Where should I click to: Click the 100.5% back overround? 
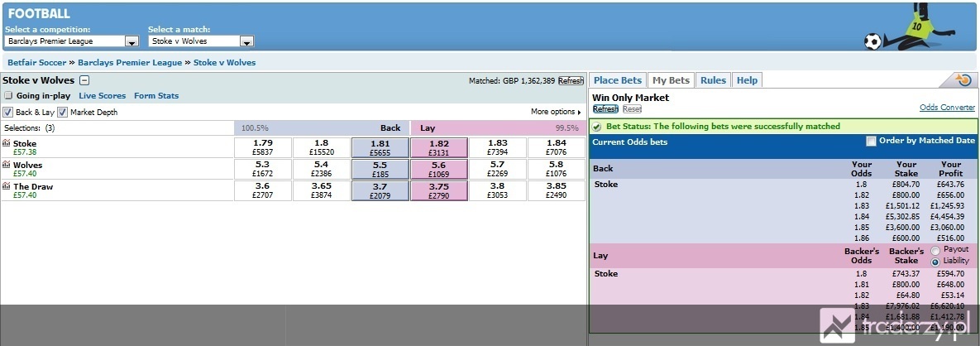pyautogui.click(x=255, y=127)
